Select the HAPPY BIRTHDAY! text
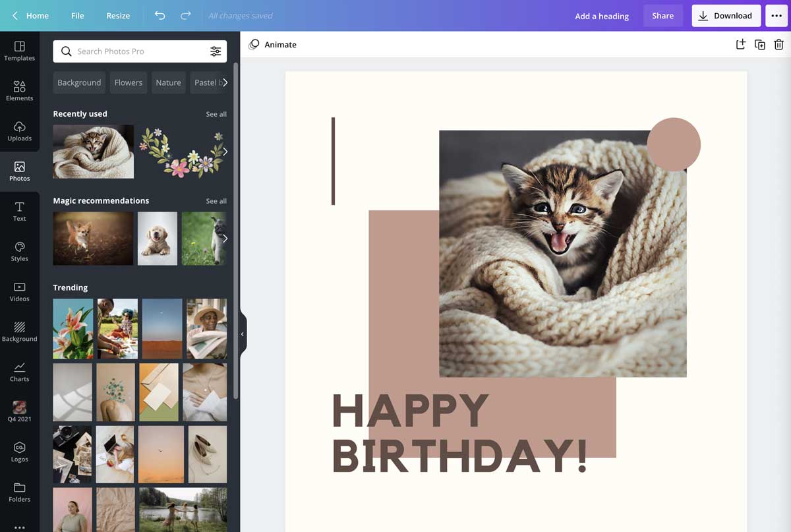The width and height of the screenshot is (791, 532). click(459, 432)
